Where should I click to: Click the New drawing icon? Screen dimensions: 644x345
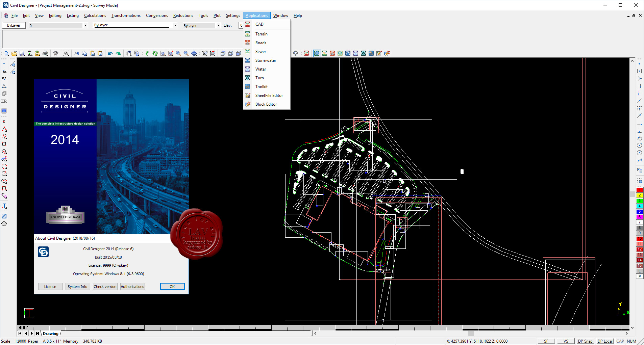pos(6,53)
